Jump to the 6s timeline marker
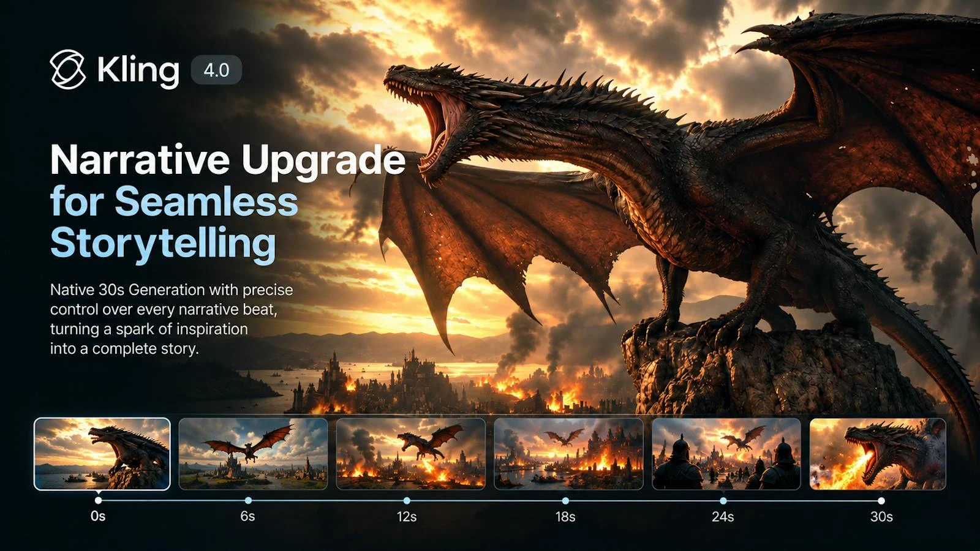 point(247,500)
